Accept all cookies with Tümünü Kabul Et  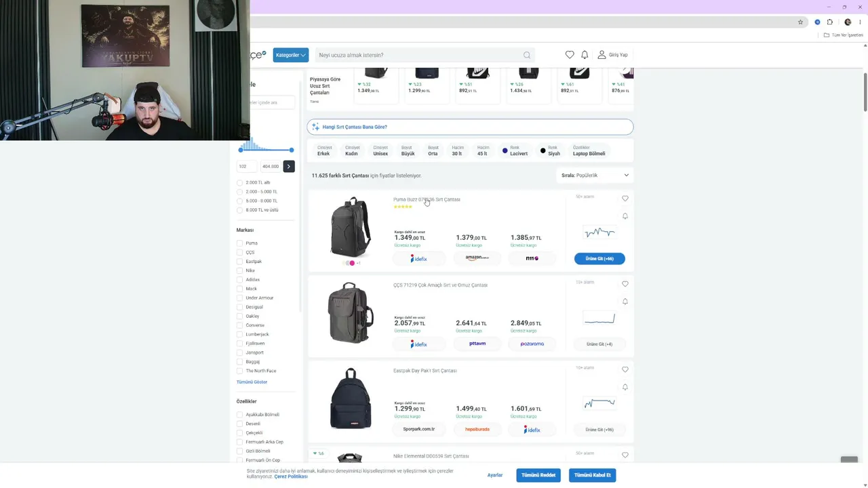[593, 475]
